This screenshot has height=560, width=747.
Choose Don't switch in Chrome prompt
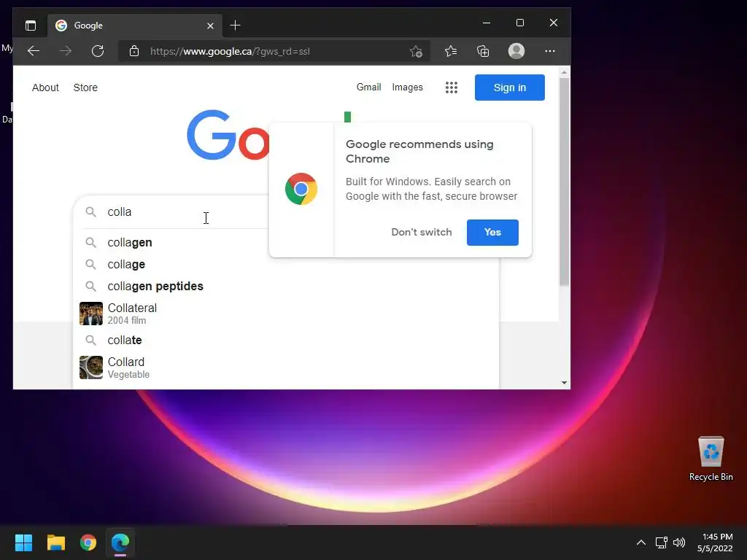(422, 233)
